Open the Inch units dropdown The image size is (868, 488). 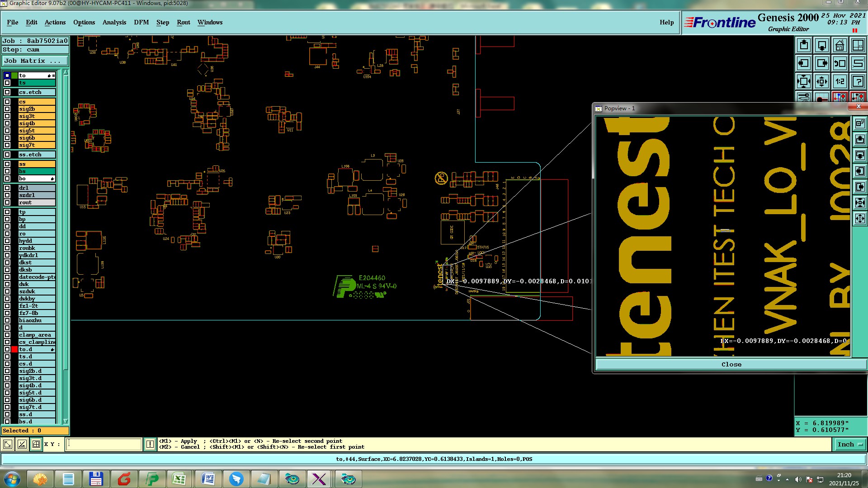click(849, 444)
